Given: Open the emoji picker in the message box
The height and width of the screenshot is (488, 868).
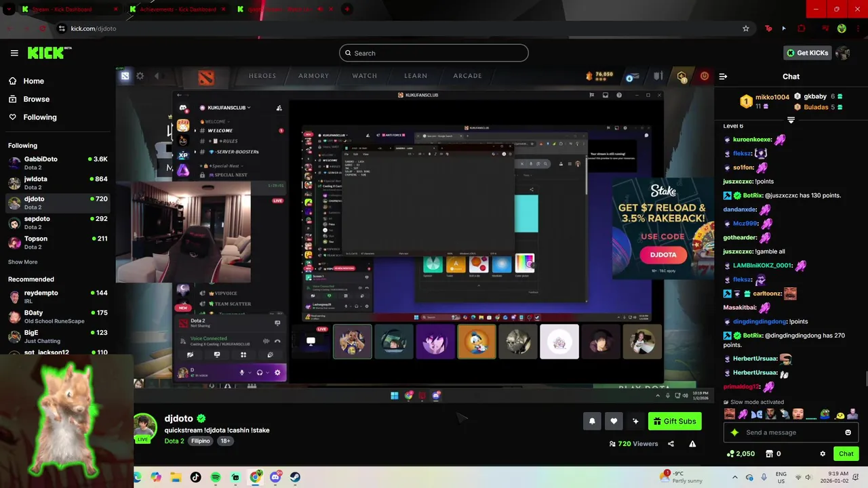Looking at the screenshot, I should pyautogui.click(x=848, y=432).
